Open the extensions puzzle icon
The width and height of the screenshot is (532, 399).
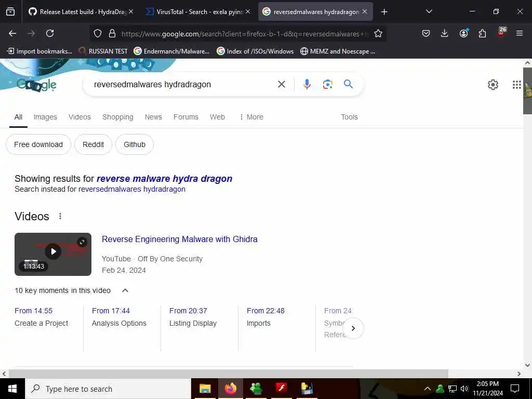pos(482,33)
